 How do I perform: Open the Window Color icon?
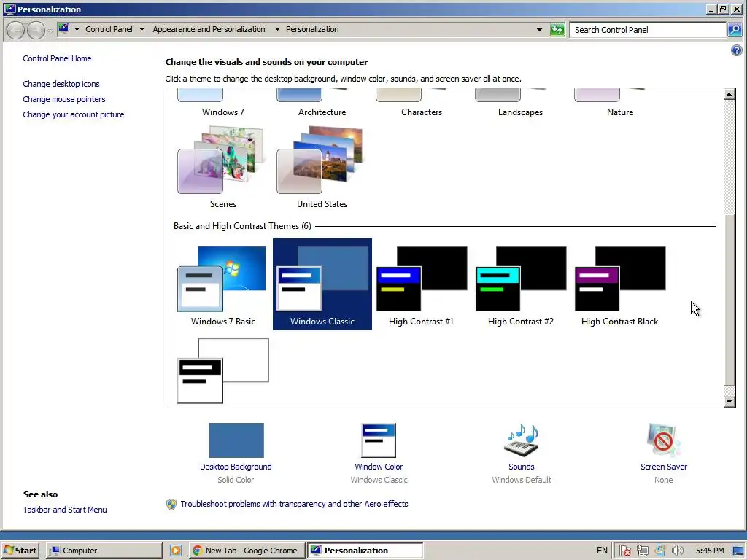pos(379,440)
